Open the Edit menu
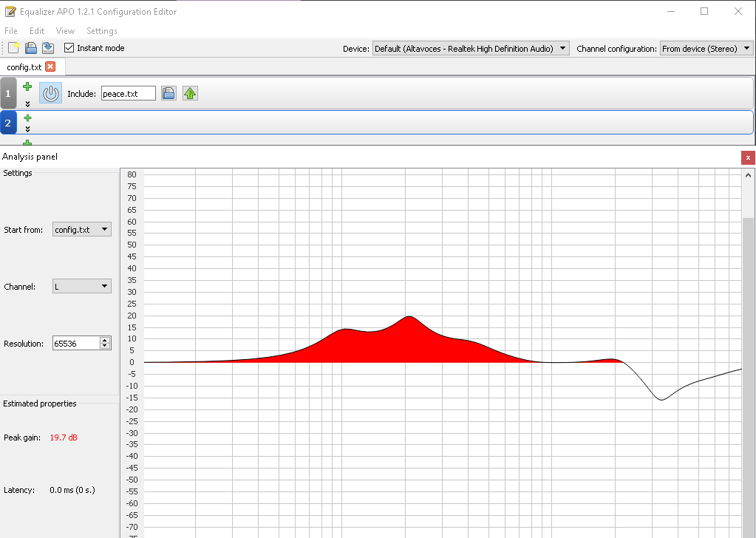This screenshot has height=538, width=756. point(37,31)
